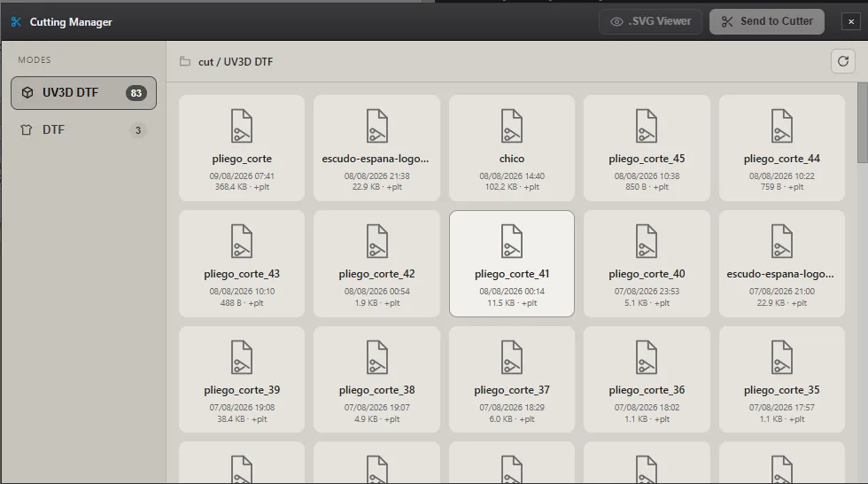Click the date 09/08/2026 07:41
The image size is (868, 484).
[242, 176]
